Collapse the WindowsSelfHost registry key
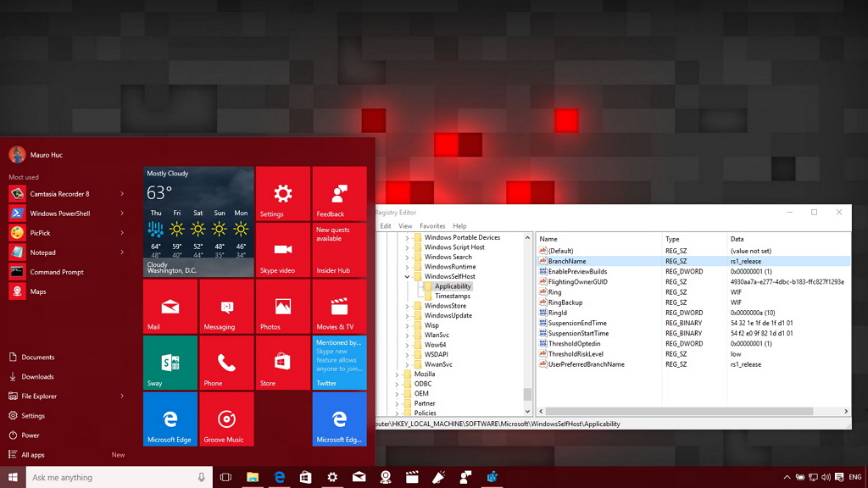Viewport: 868px width, 488px height. tap(408, 277)
